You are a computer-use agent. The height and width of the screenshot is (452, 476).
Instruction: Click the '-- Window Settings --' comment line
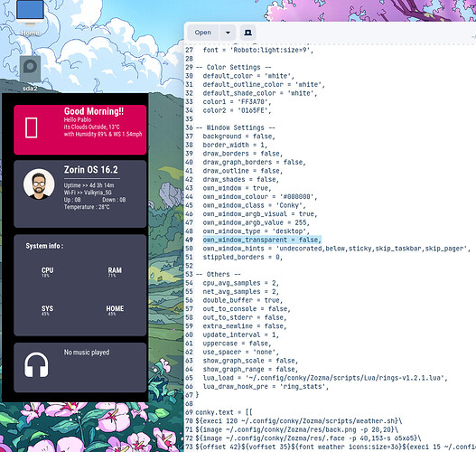click(235, 127)
